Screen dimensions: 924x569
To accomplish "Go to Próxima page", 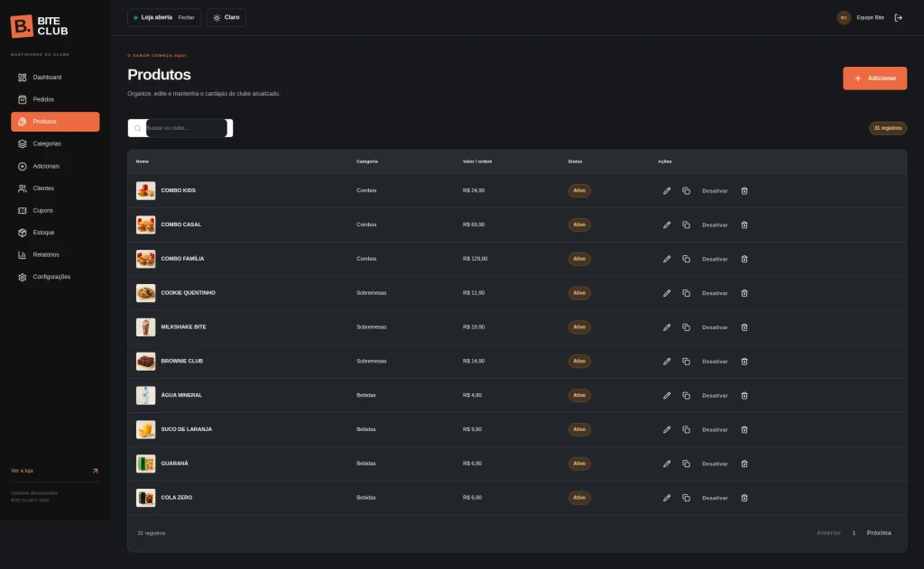I will (879, 533).
